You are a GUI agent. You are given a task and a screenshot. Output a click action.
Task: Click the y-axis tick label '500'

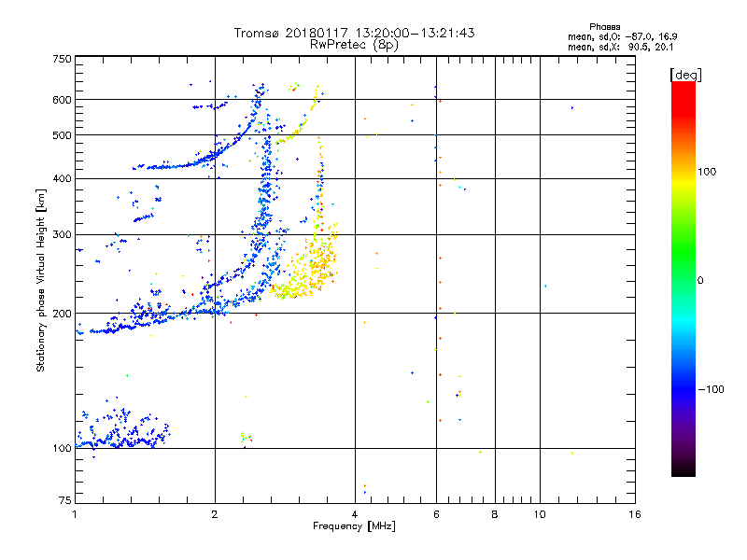(62, 135)
